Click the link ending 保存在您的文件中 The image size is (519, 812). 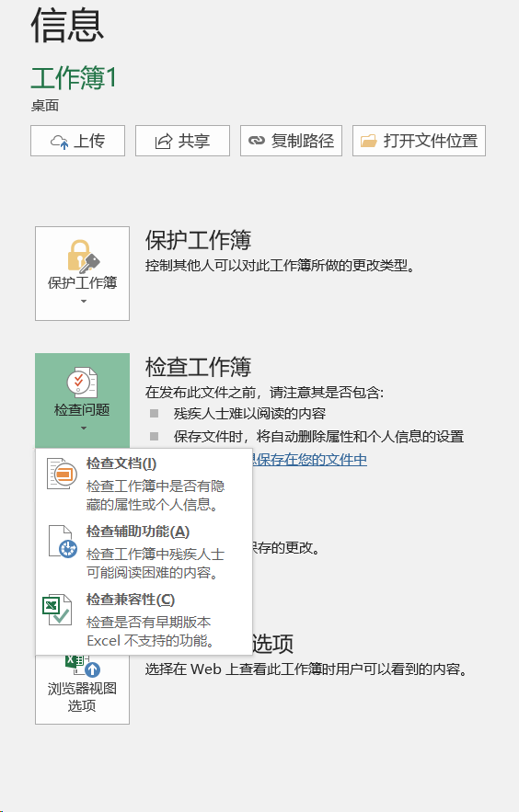[310, 460]
